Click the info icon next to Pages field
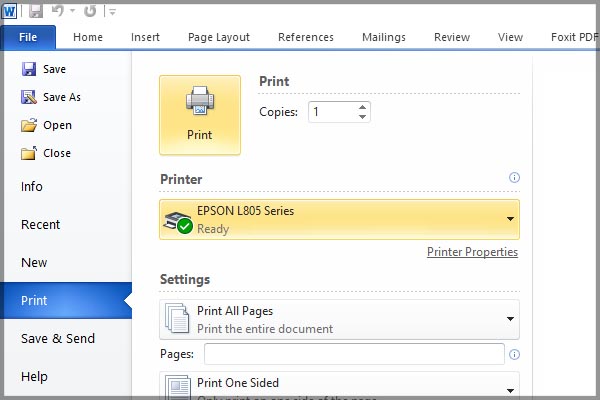This screenshot has height=400, width=600. (514, 355)
